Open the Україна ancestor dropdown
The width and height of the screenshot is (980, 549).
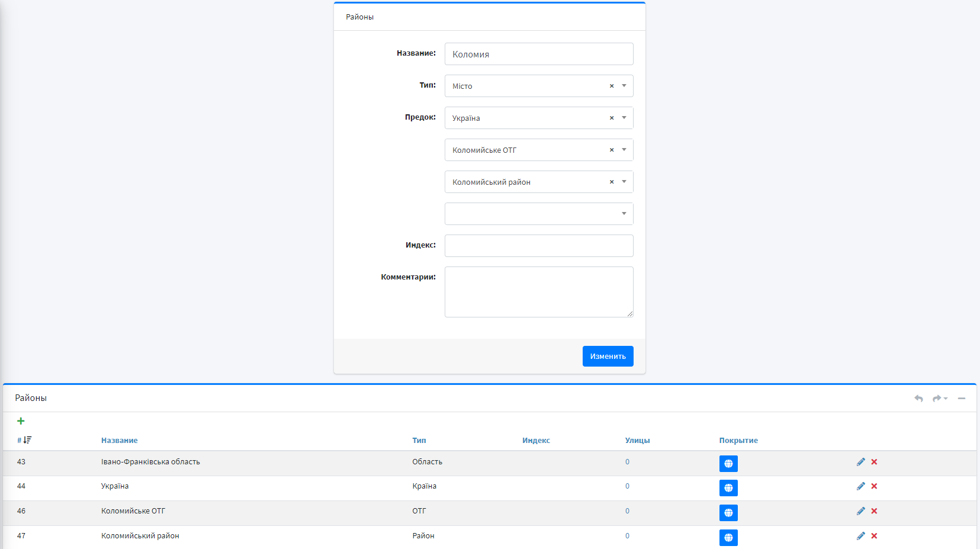tap(624, 118)
